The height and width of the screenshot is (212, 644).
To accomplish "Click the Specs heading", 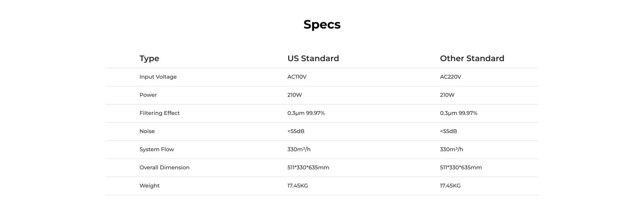I will tap(322, 25).
